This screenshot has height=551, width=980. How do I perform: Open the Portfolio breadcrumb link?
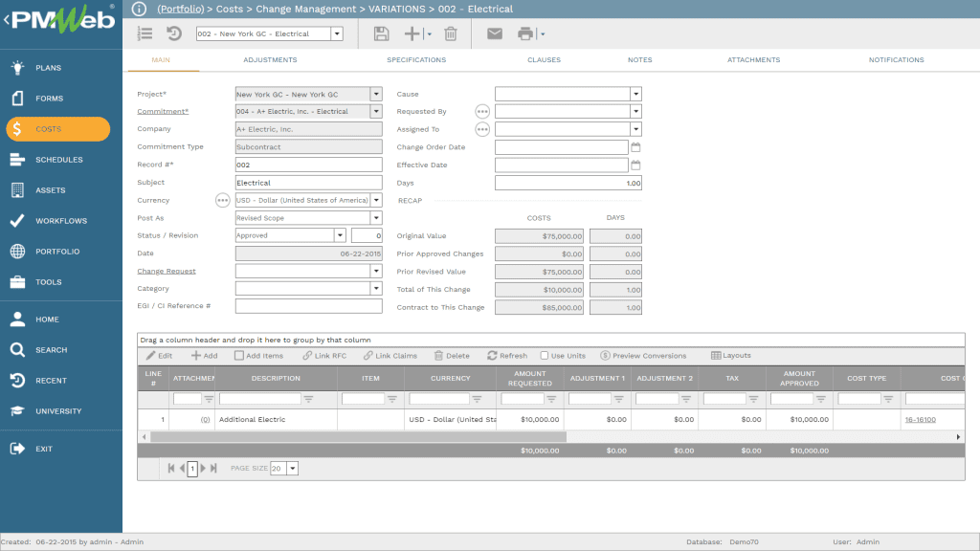point(181,9)
